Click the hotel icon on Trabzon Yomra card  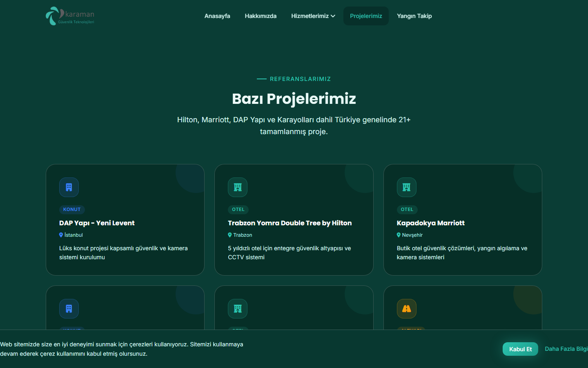pos(238,187)
